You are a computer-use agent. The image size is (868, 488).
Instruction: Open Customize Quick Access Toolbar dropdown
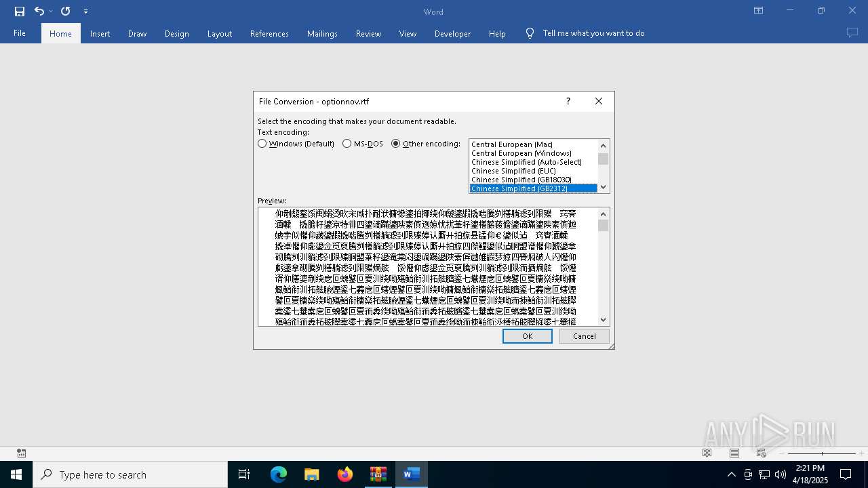(85, 12)
